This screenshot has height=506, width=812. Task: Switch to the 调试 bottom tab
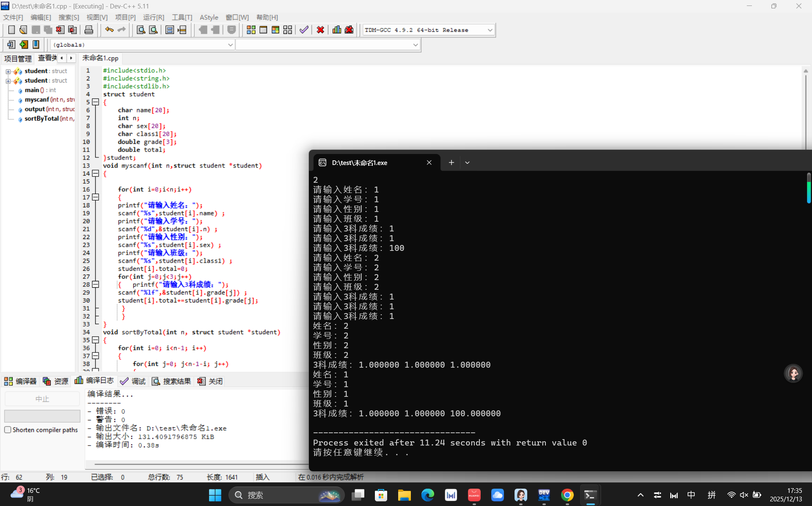click(133, 381)
